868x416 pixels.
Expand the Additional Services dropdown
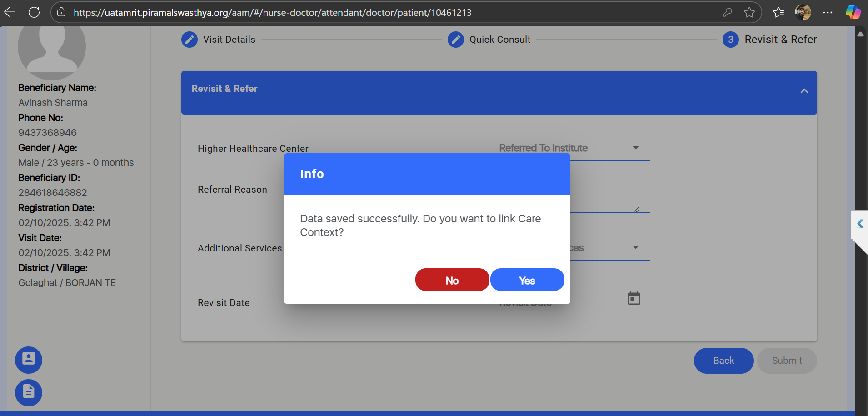635,247
